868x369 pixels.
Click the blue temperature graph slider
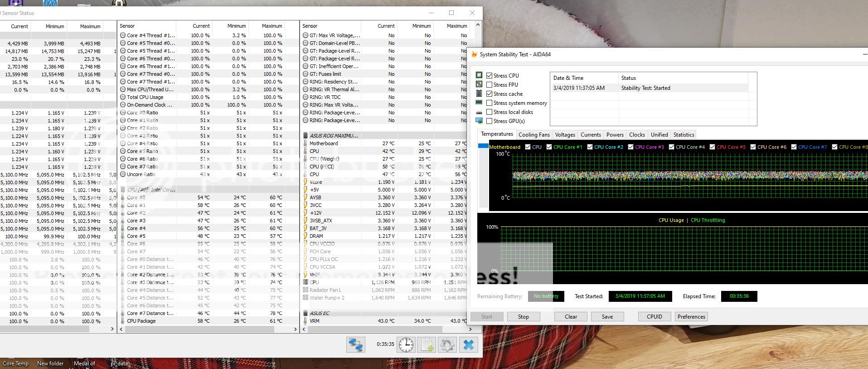pos(483,146)
